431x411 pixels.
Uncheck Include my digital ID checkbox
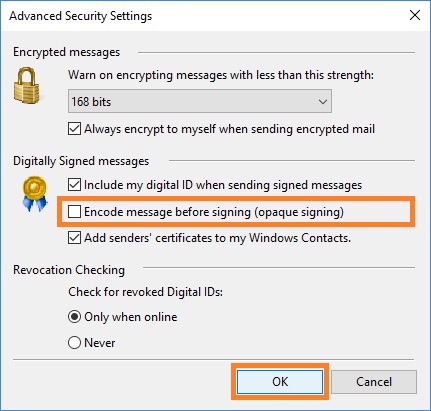pyautogui.click(x=74, y=185)
